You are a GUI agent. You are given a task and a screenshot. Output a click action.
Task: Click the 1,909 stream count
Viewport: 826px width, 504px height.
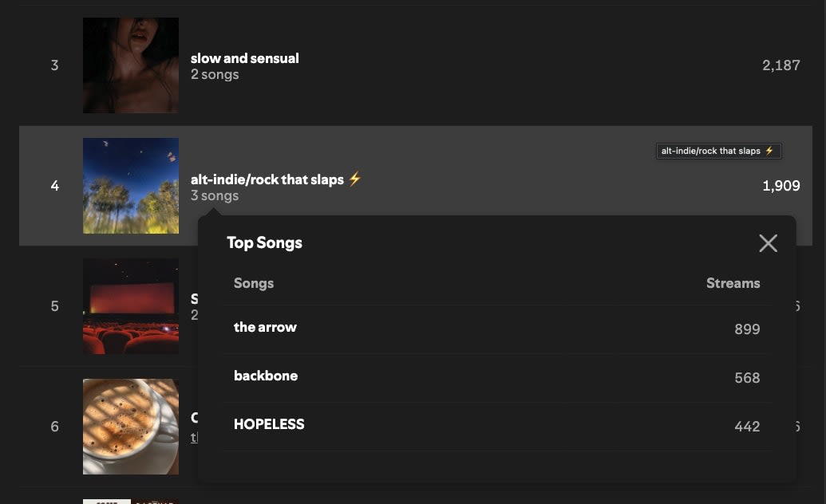[781, 186]
